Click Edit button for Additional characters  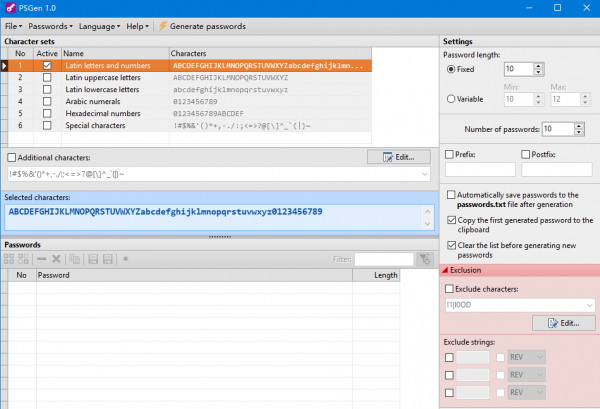pos(398,157)
